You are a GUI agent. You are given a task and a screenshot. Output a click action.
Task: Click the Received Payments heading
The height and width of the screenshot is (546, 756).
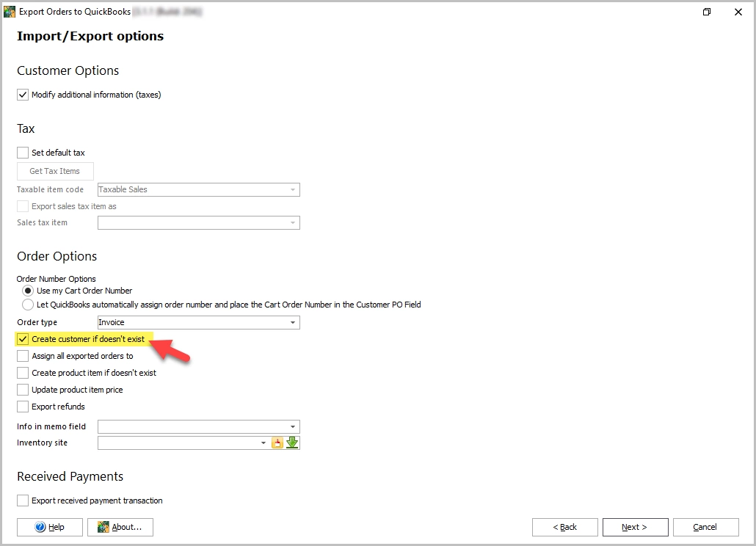(70, 476)
